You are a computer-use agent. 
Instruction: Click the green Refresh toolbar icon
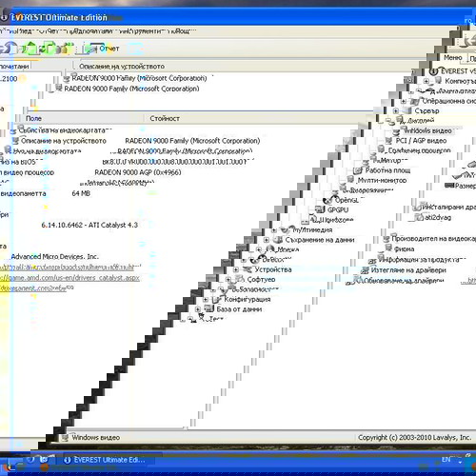tap(49, 48)
